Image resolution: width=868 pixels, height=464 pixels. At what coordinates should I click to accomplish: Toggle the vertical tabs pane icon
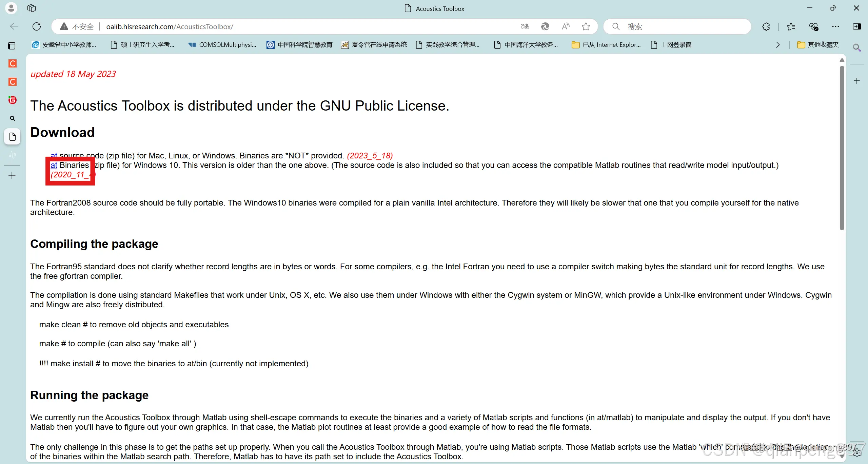point(12,45)
